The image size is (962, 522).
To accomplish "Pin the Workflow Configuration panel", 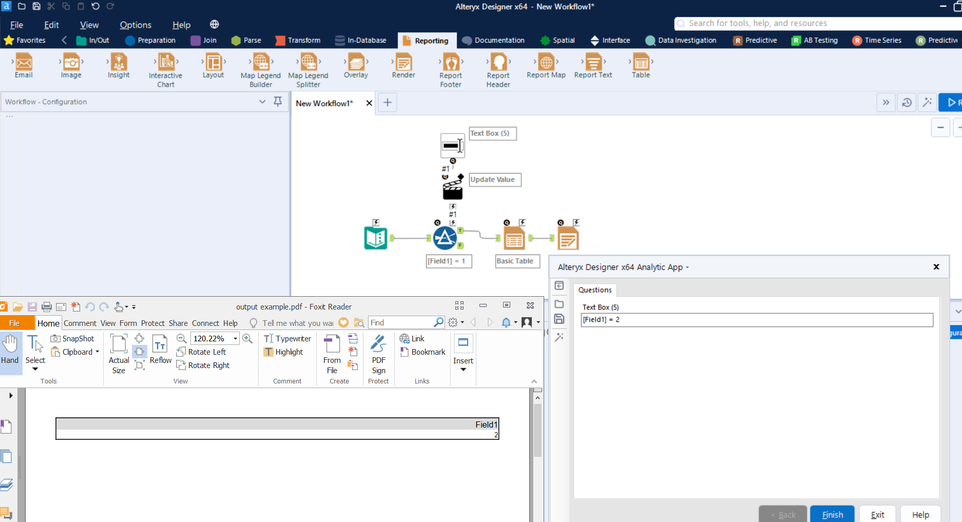I will point(278,101).
